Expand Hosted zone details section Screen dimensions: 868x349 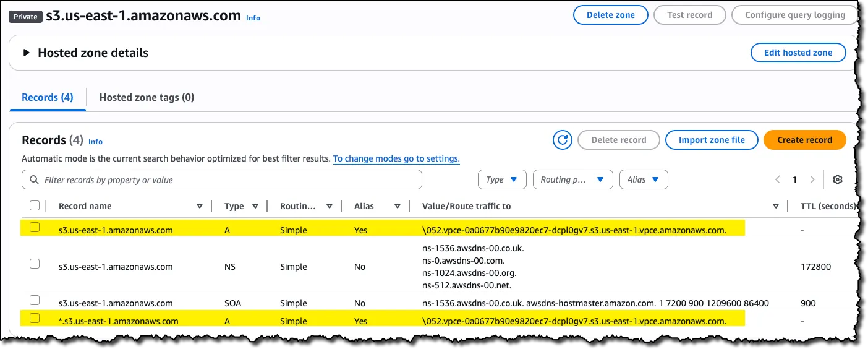[27, 53]
